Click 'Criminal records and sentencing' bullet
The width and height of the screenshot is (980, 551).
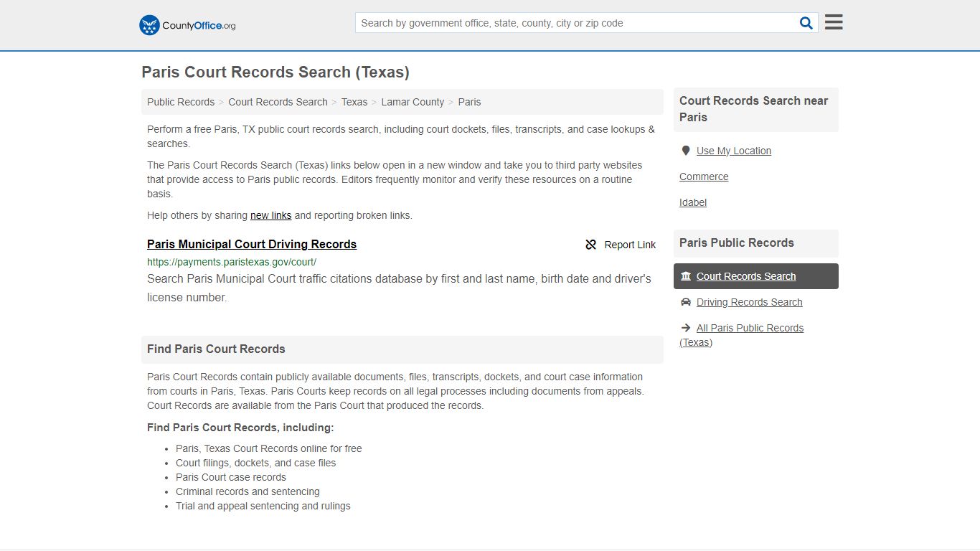pos(248,491)
